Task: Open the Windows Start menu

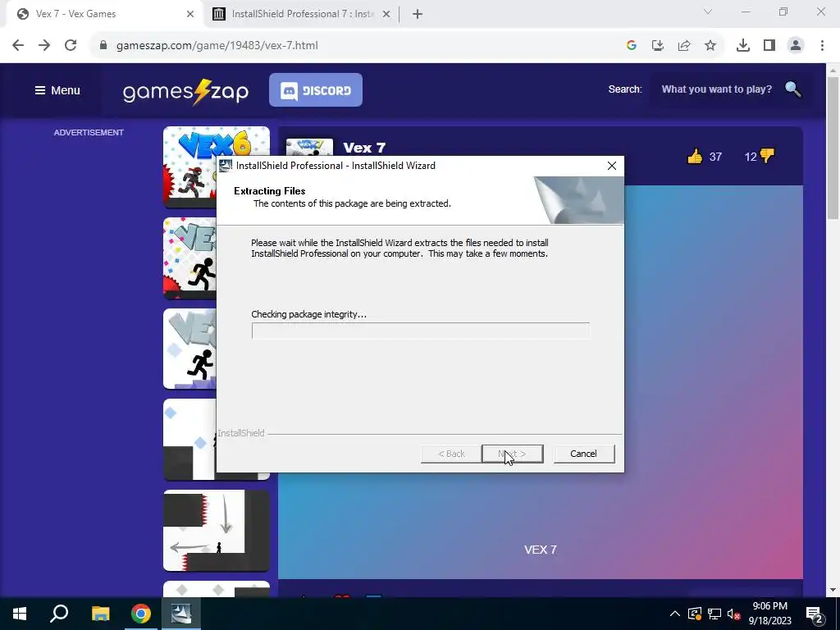Action: (20, 614)
